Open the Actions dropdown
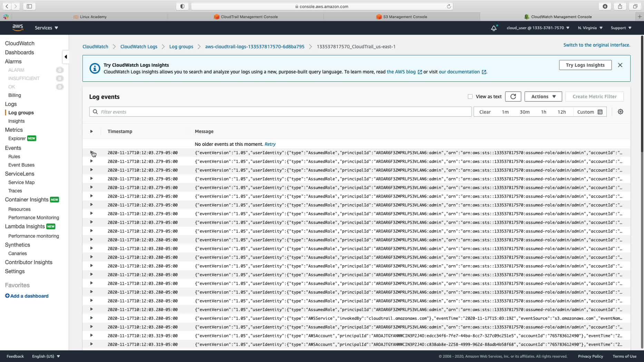The height and width of the screenshot is (362, 644). click(543, 97)
